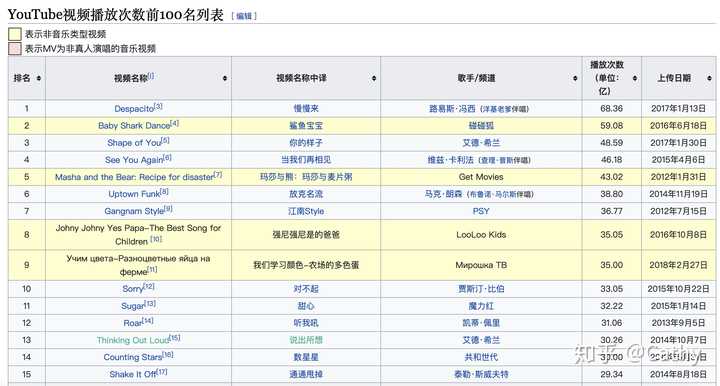
Task: Click the 你的样子 translation link
Action: point(306,143)
